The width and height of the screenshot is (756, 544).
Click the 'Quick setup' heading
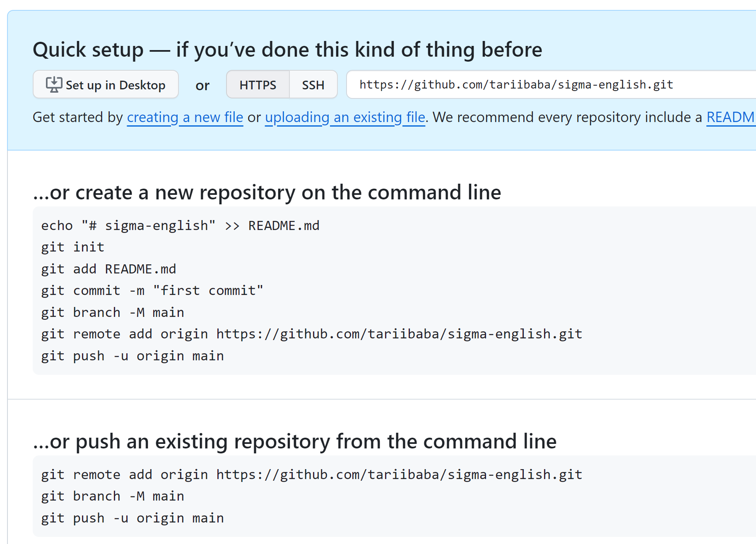click(x=287, y=50)
